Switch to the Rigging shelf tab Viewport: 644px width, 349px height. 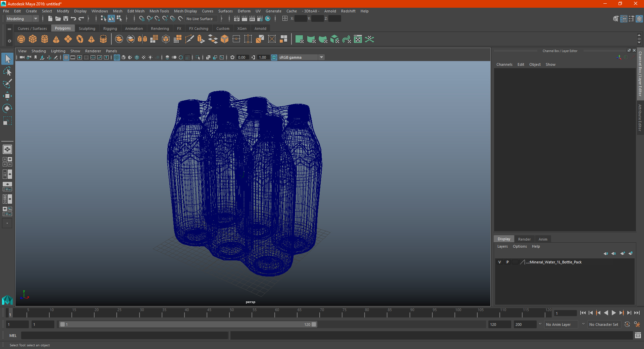(110, 29)
